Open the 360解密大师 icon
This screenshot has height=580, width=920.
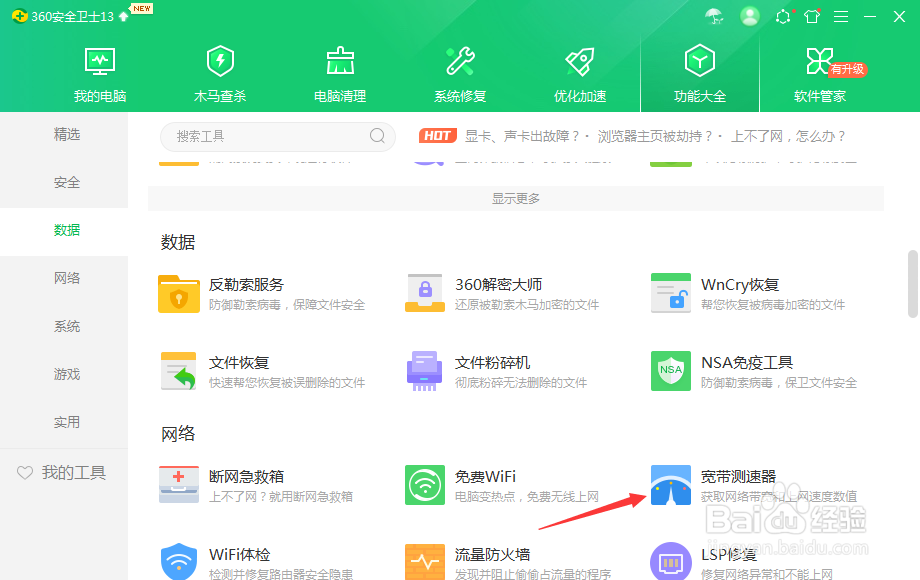(425, 293)
